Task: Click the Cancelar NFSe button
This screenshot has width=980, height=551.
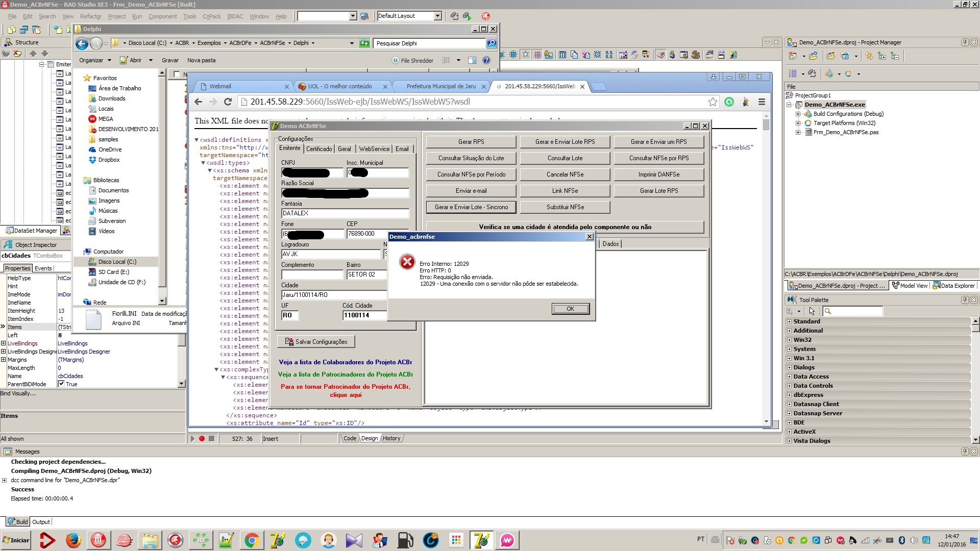Action: pyautogui.click(x=565, y=174)
